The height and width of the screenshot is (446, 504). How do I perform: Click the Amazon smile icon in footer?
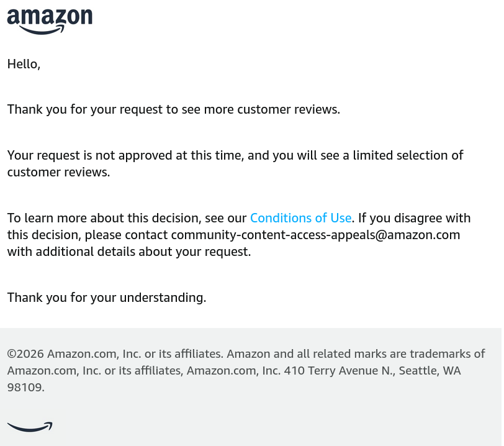coord(30,427)
